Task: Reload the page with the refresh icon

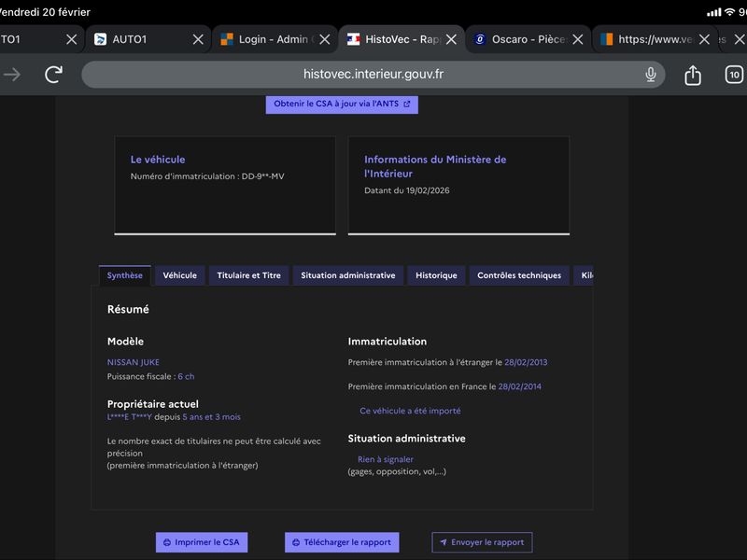Action: [53, 75]
